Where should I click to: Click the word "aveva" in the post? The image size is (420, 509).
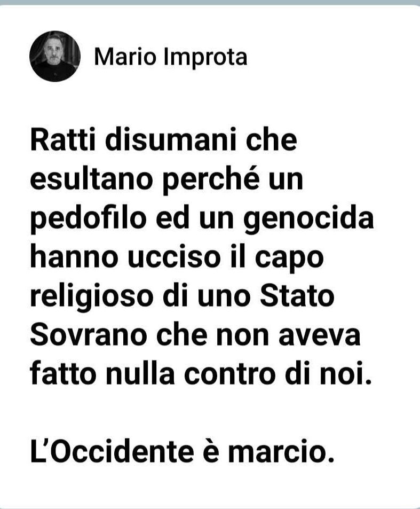(x=319, y=336)
